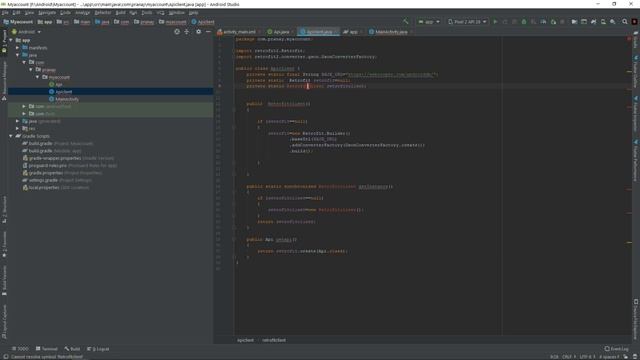
Task: Click ApiClient breadcrumb below the editor
Action: pos(245,340)
